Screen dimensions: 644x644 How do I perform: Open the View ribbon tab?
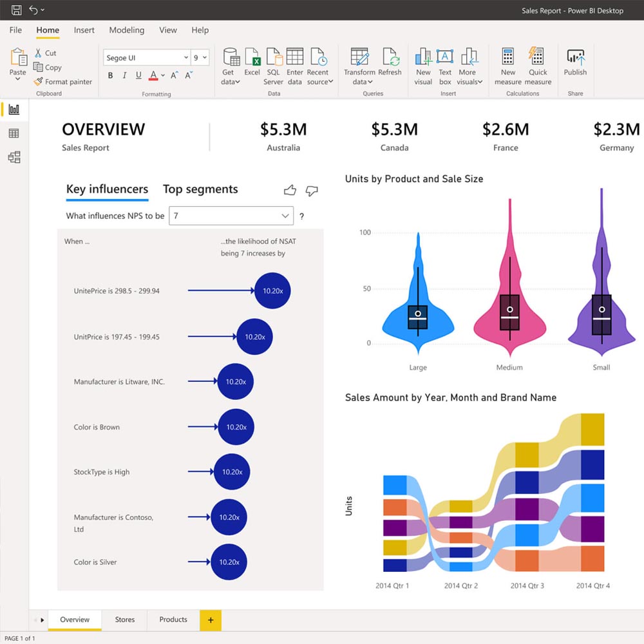point(168,30)
